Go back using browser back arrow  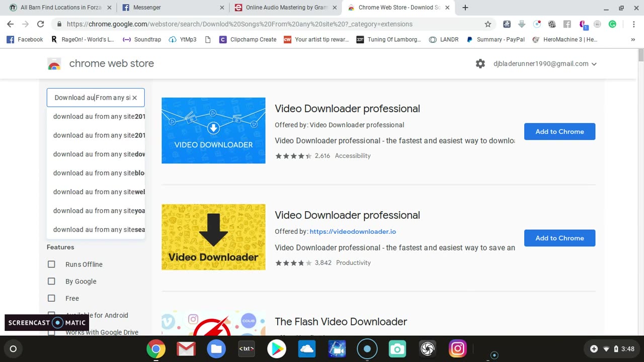(10, 24)
